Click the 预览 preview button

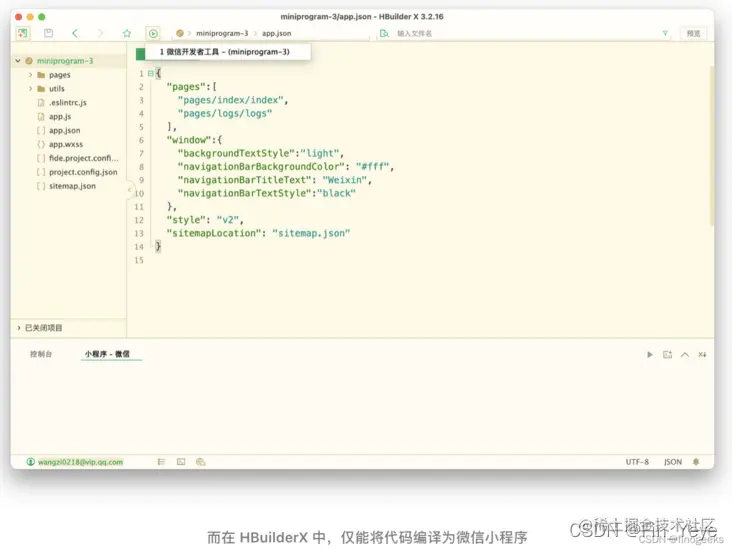[x=693, y=34]
